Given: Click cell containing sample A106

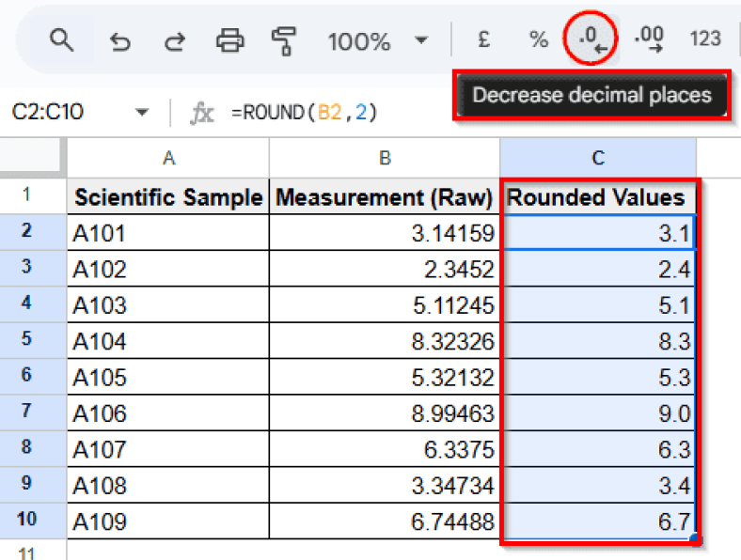Looking at the screenshot, I should point(168,413).
